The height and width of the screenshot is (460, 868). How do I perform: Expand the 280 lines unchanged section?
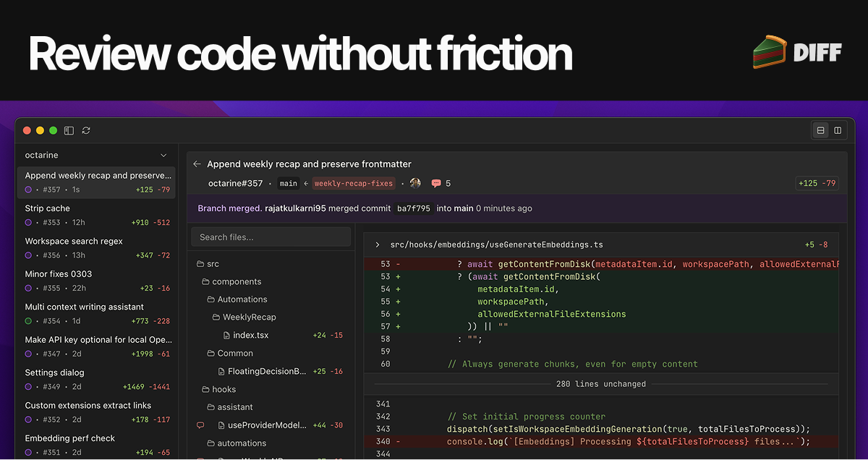(601, 384)
